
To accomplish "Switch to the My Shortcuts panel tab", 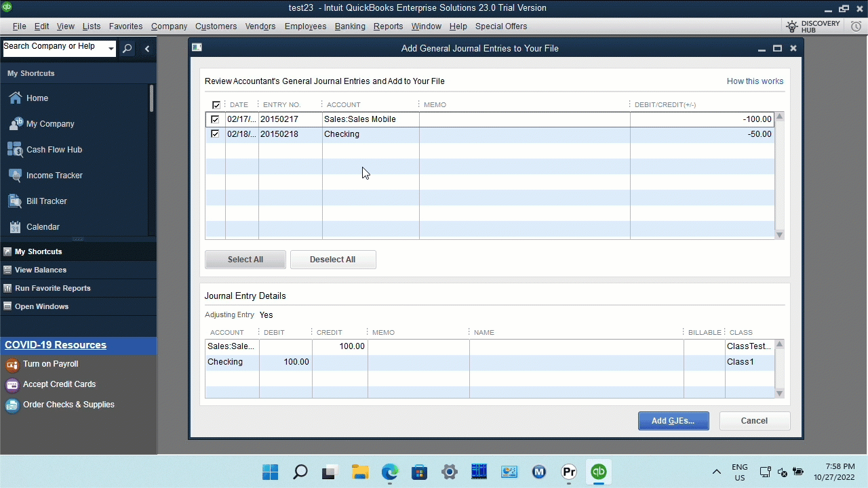I will coord(78,251).
